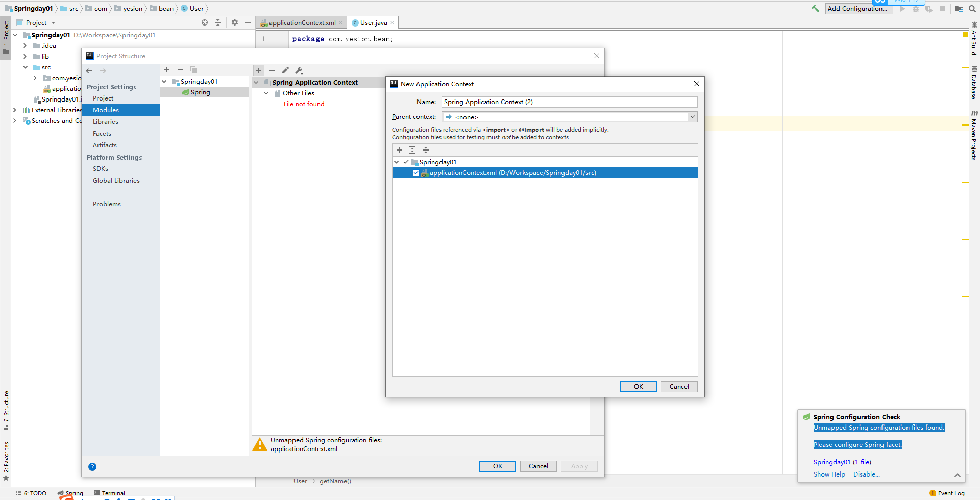
Task: Collapse Springday01 in the Modules tree
Action: (x=164, y=82)
